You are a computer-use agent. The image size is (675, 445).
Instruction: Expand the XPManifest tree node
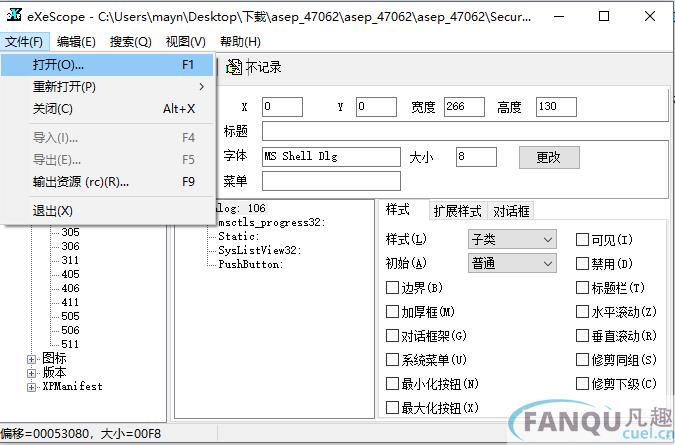[32, 386]
